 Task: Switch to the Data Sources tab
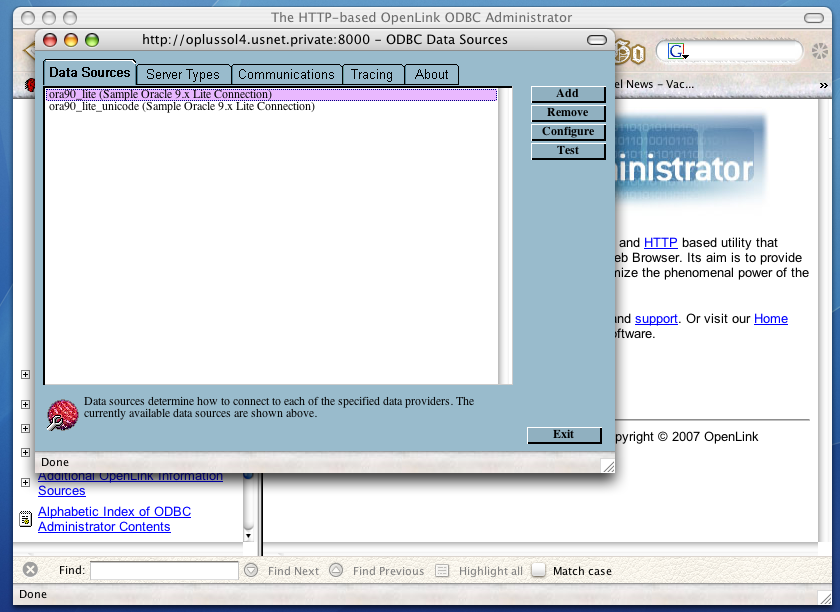point(89,72)
